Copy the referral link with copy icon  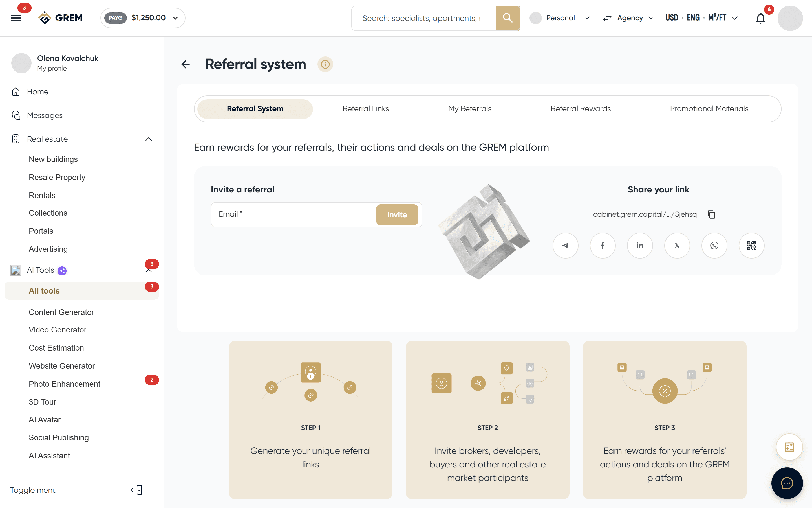pyautogui.click(x=711, y=214)
